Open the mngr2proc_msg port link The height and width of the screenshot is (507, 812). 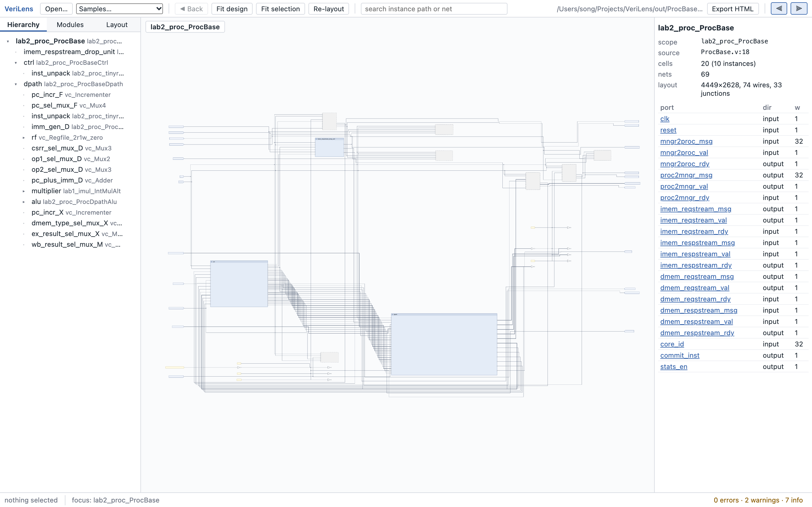point(686,141)
